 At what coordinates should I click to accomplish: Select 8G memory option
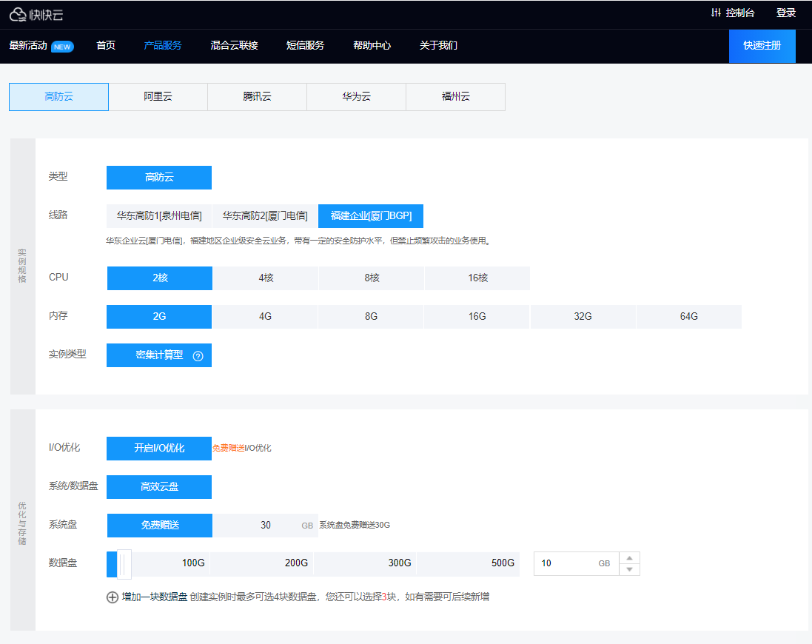point(371,316)
